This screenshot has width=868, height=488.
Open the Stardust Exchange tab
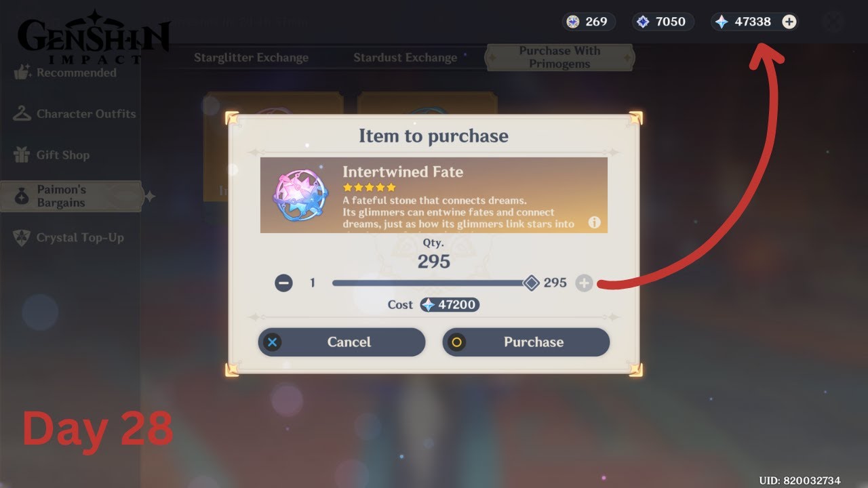pyautogui.click(x=405, y=58)
